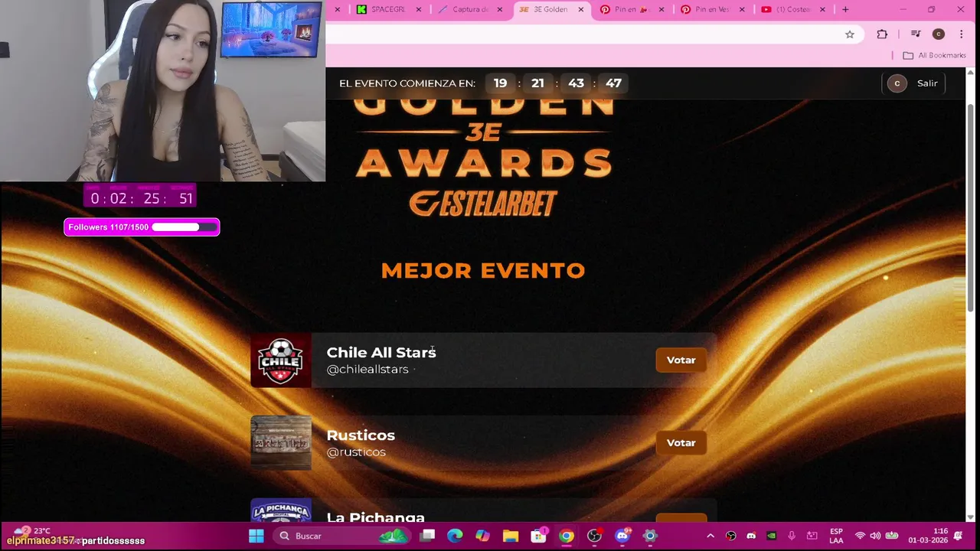Click the NVIDIA icon in system tray
Image resolution: width=980 pixels, height=551 pixels.
click(771, 536)
